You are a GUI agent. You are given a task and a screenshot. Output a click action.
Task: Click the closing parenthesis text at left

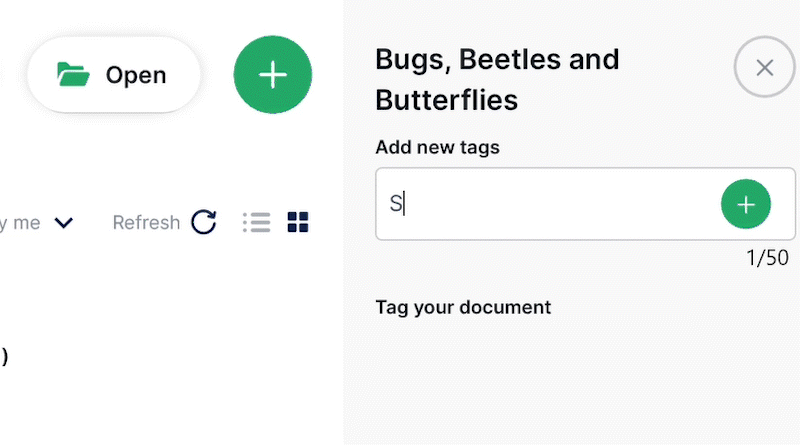[5, 356]
